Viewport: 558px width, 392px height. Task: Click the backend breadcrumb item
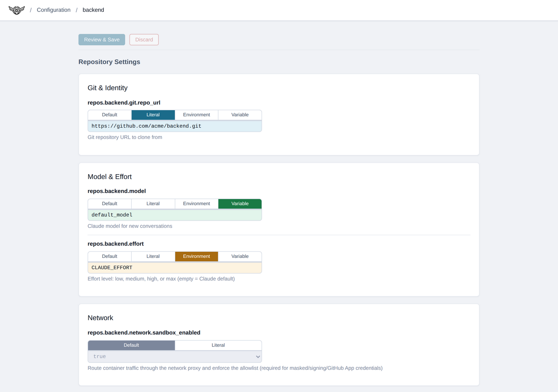point(93,10)
